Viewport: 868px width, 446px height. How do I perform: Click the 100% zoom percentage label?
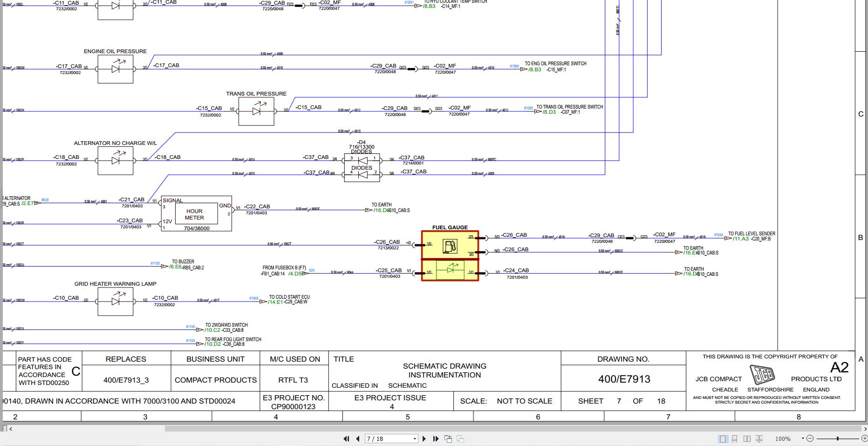click(x=783, y=439)
